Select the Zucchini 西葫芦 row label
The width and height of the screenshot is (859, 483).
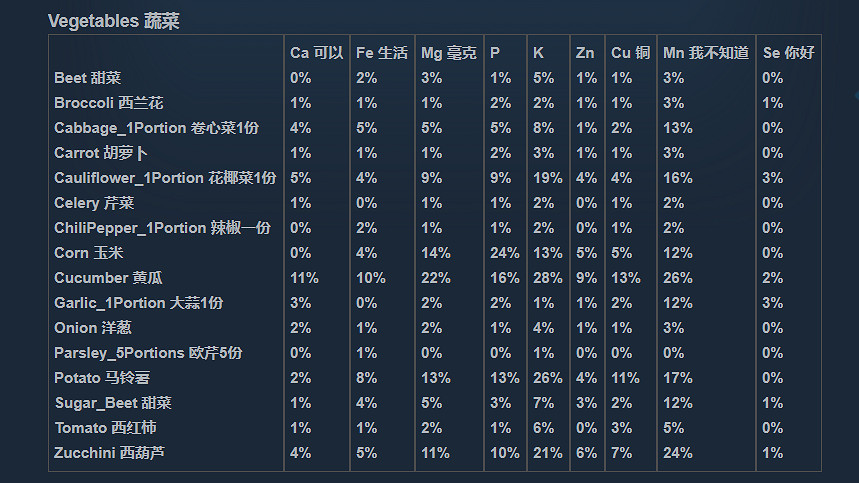point(109,453)
